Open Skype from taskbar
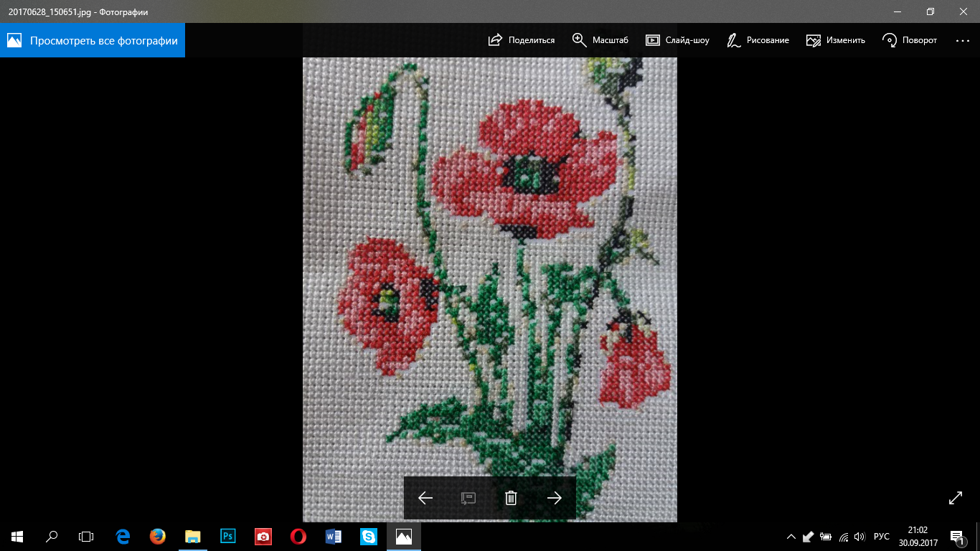 pos(369,536)
